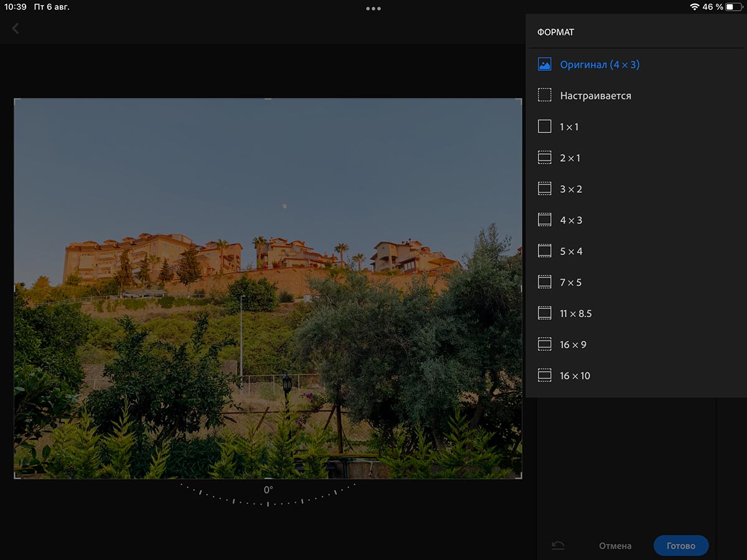The width and height of the screenshot is (747, 560).
Task: Click the 16 × 10 ratio icon
Action: click(x=545, y=375)
